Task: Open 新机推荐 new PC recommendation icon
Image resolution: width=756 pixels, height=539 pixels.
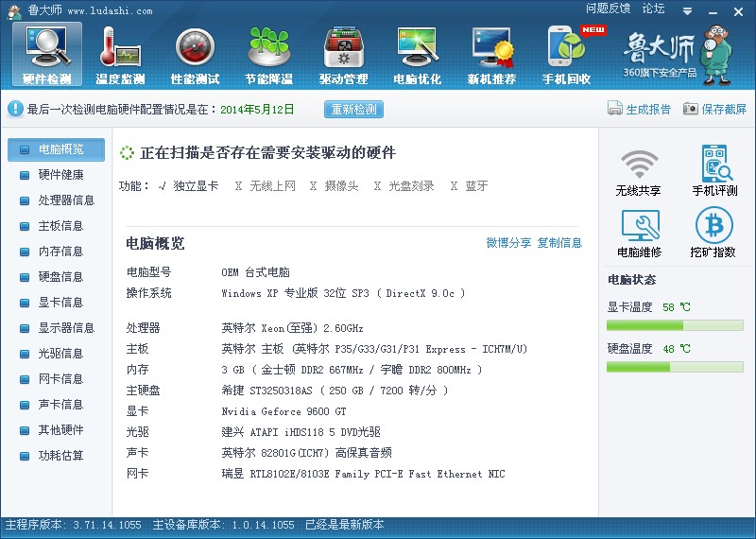Action: click(491, 54)
